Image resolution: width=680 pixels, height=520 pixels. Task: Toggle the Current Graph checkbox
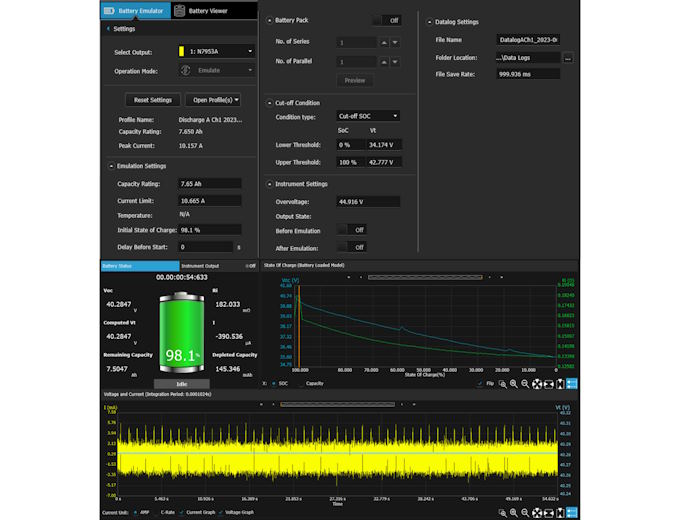click(182, 513)
